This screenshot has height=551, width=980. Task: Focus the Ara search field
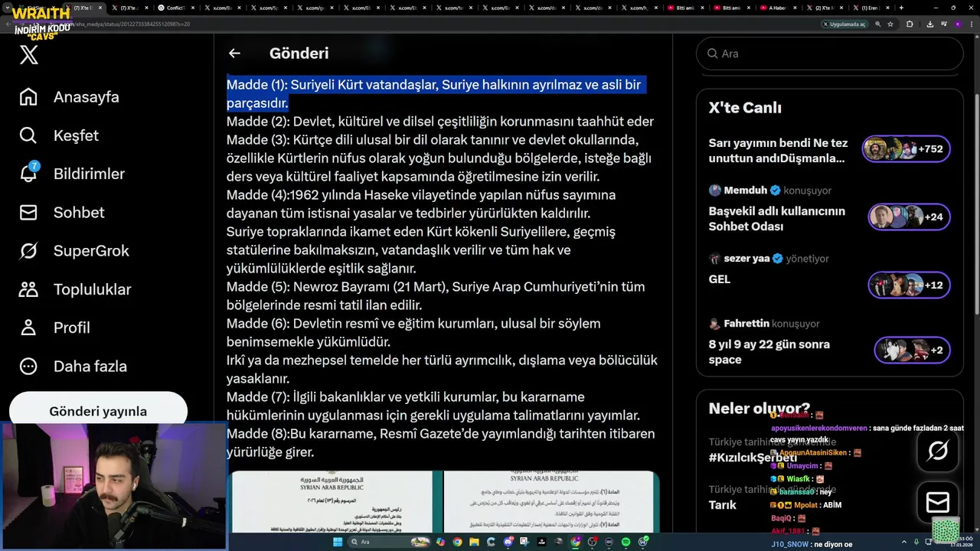829,54
